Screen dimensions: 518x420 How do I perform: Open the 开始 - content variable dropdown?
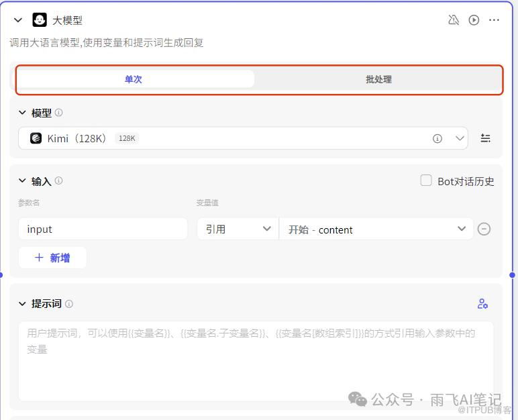coord(376,229)
